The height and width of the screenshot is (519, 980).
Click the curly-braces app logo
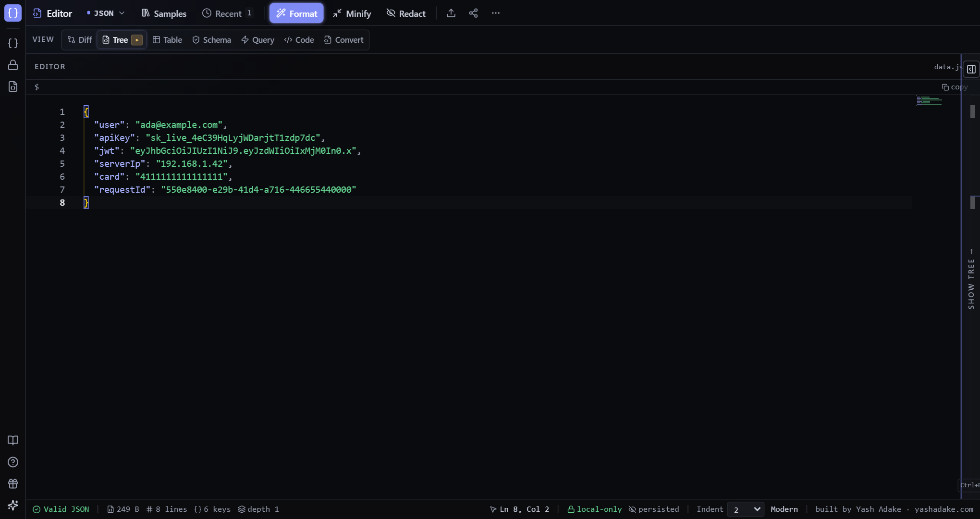tap(13, 13)
